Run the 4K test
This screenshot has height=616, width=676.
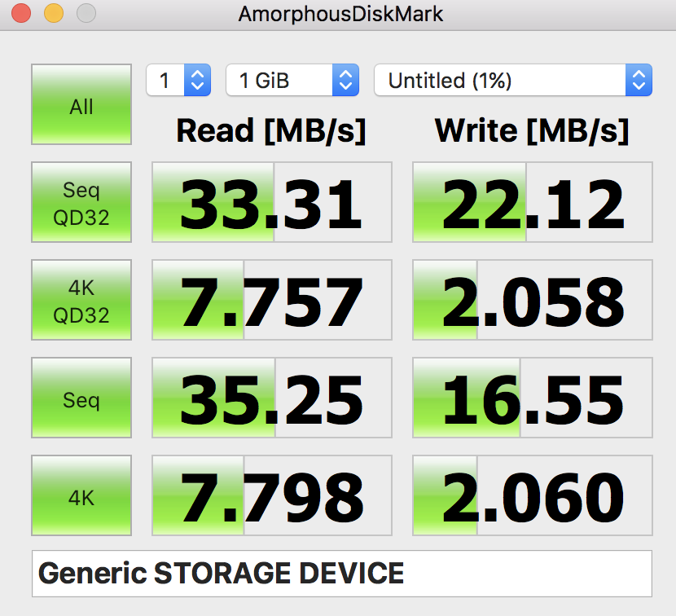pos(81,495)
